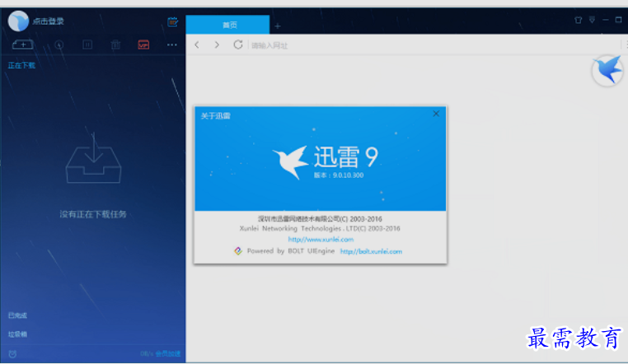Viewport: 628px width, 364px height.
Task: Click the version 9.0.10.300 text
Action: click(x=339, y=175)
